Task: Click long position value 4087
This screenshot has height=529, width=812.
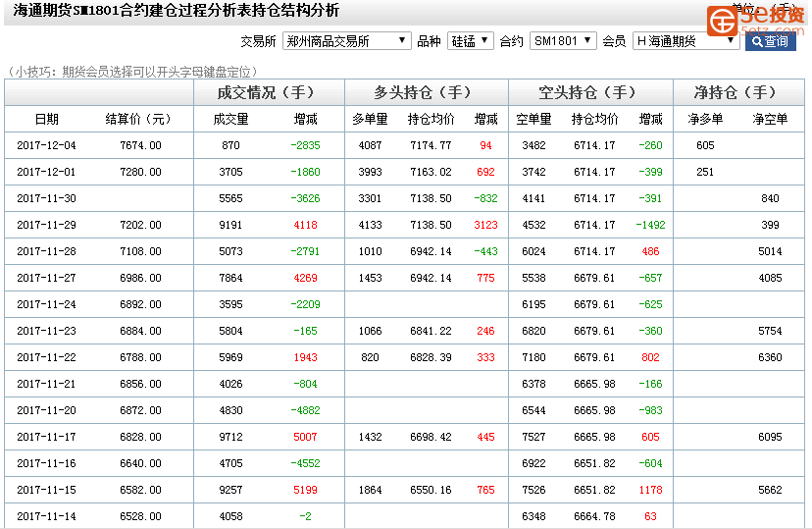Action: (x=370, y=145)
